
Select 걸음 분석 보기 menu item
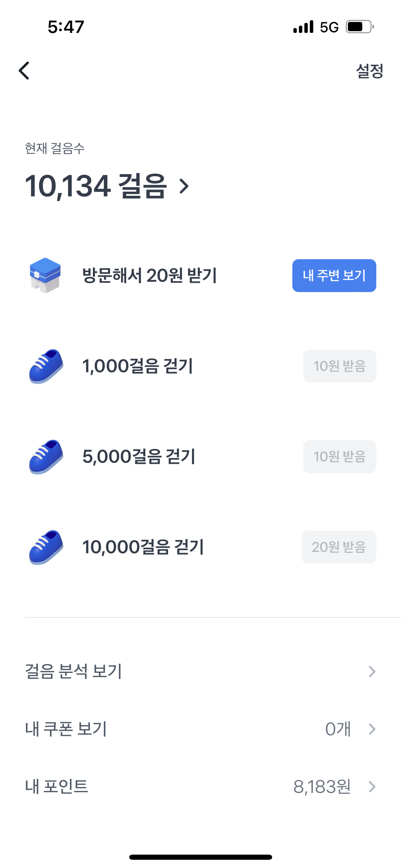pos(73,671)
